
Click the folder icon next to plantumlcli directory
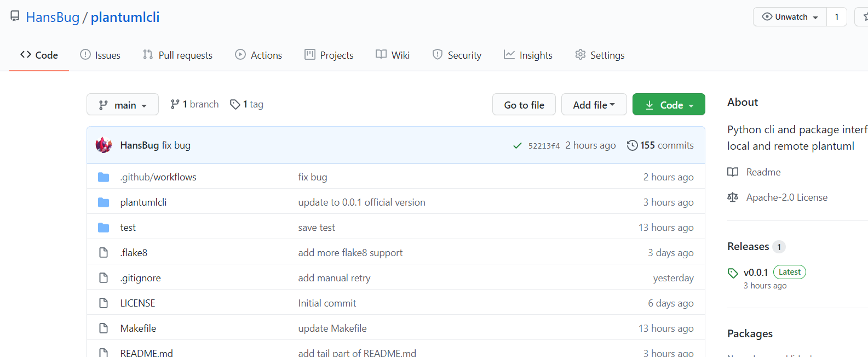point(104,202)
